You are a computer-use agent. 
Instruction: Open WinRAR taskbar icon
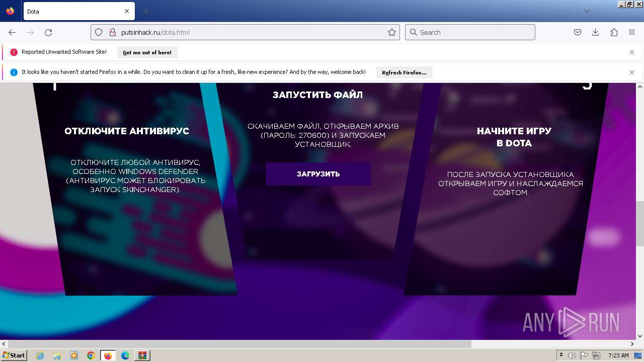142,355
